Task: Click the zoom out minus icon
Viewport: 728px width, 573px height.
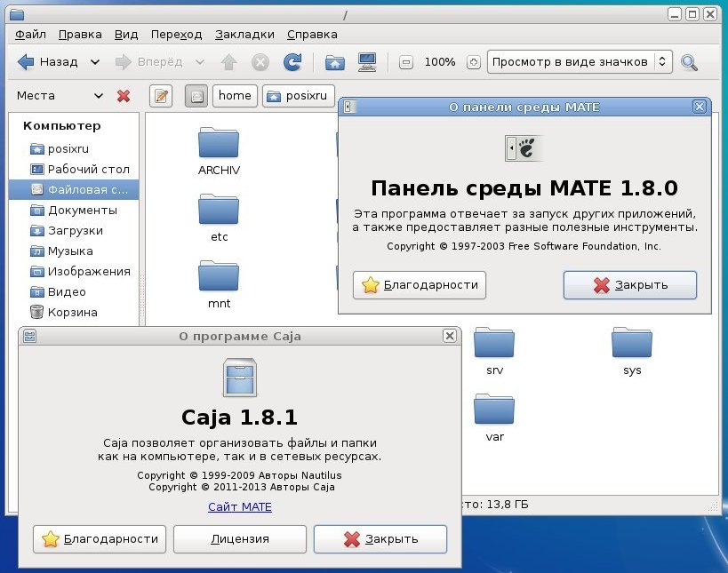Action: 406,62
